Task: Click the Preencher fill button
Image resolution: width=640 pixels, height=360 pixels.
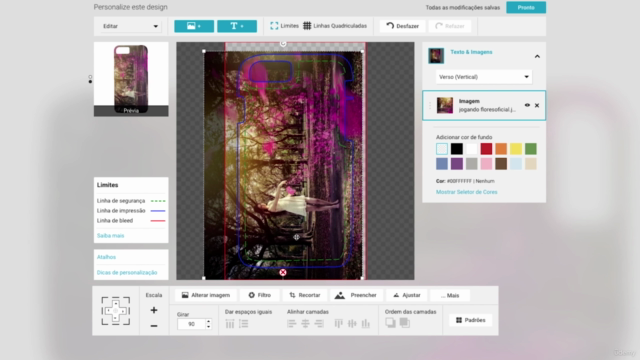Action: click(356, 295)
